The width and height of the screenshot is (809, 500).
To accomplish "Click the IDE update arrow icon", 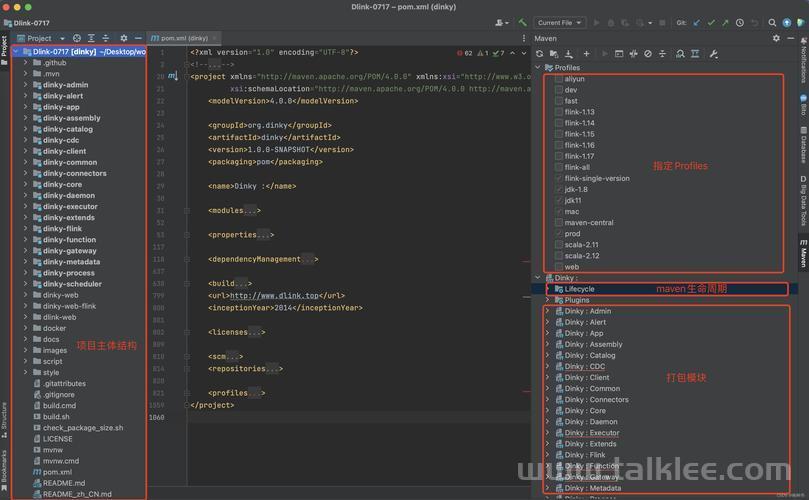I will 787,23.
